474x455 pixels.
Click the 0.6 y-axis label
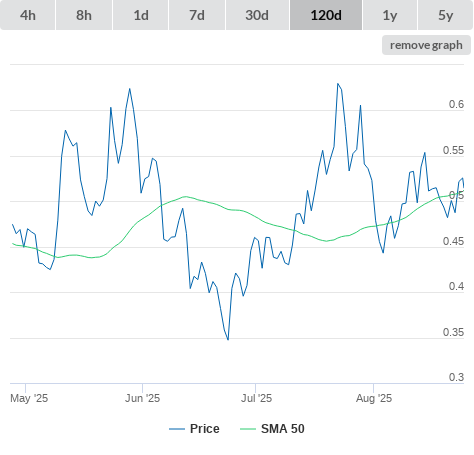coord(456,104)
